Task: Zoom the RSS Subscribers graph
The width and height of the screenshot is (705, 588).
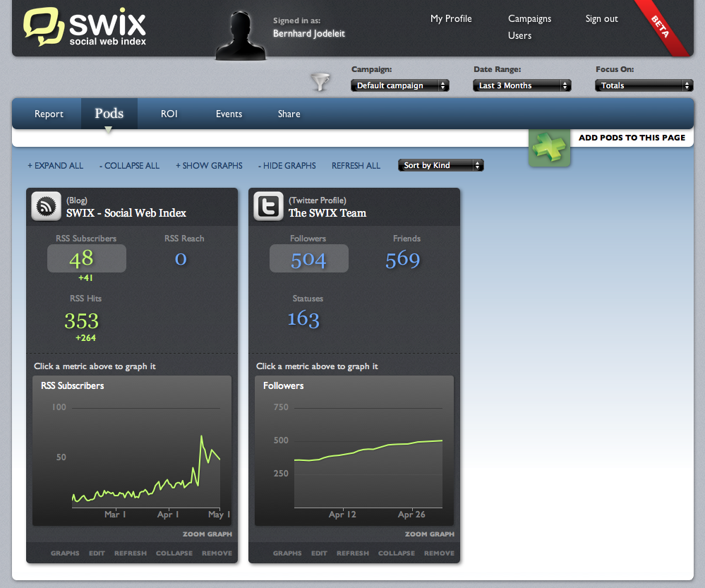Action: (x=207, y=534)
